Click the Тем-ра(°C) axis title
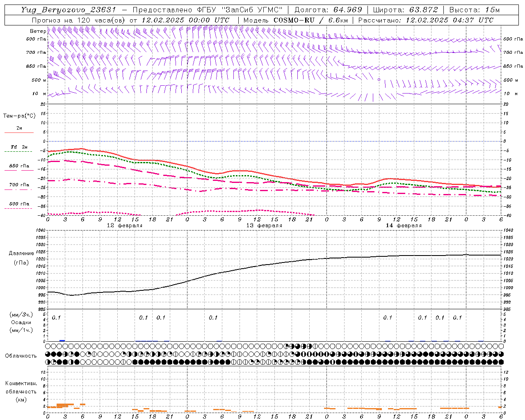 point(19,116)
